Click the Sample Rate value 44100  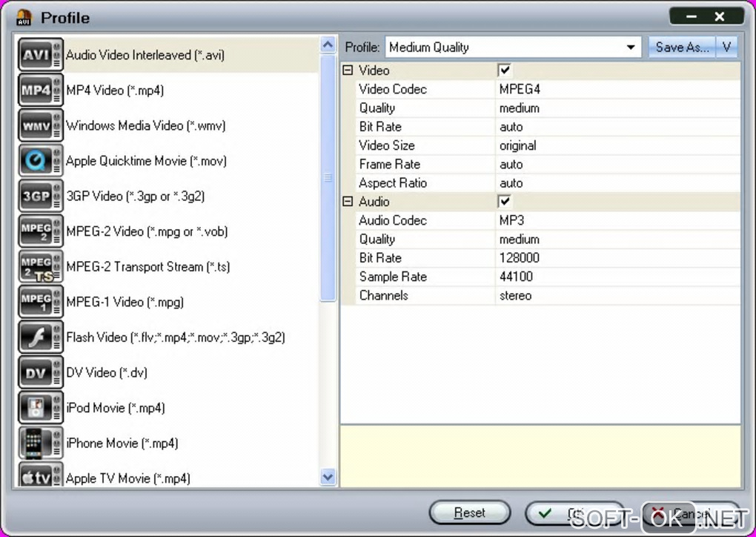click(x=617, y=277)
